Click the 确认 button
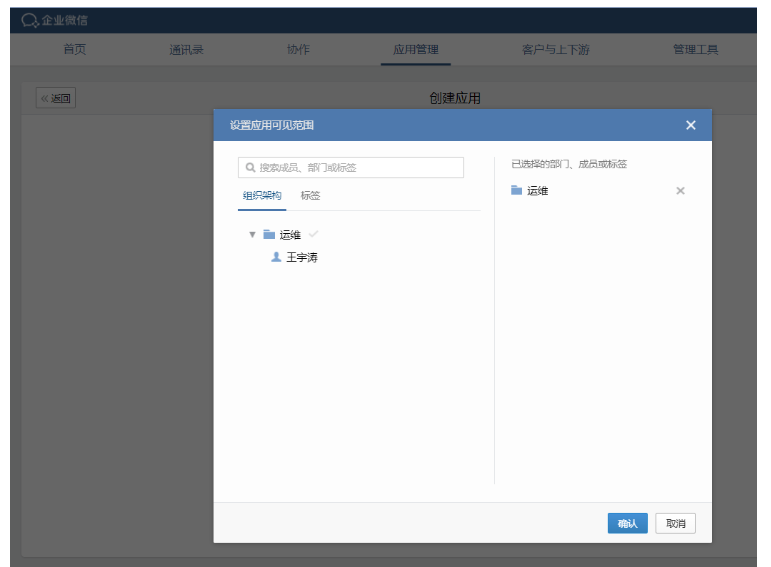This screenshot has width=771, height=567. pyautogui.click(x=627, y=523)
